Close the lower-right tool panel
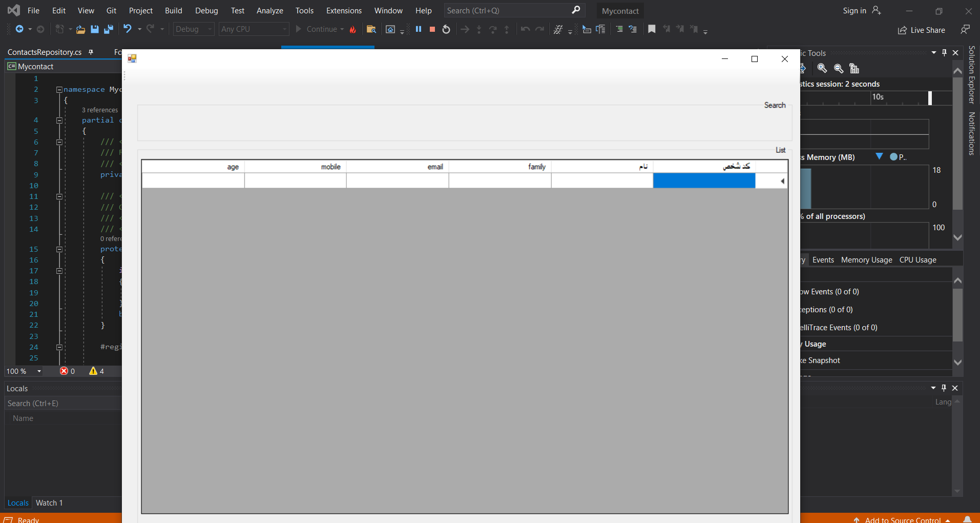 click(x=955, y=388)
